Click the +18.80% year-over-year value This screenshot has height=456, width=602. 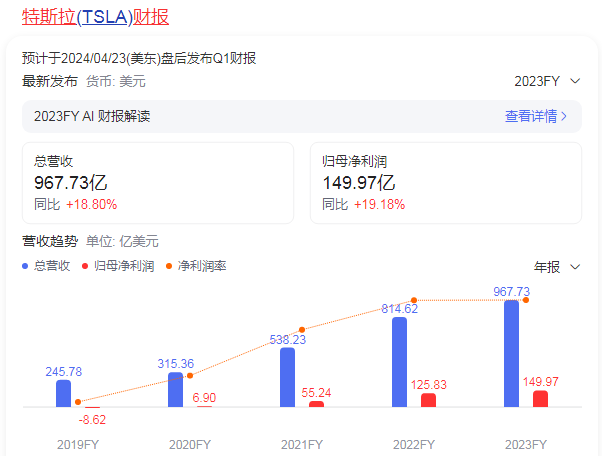tap(91, 204)
